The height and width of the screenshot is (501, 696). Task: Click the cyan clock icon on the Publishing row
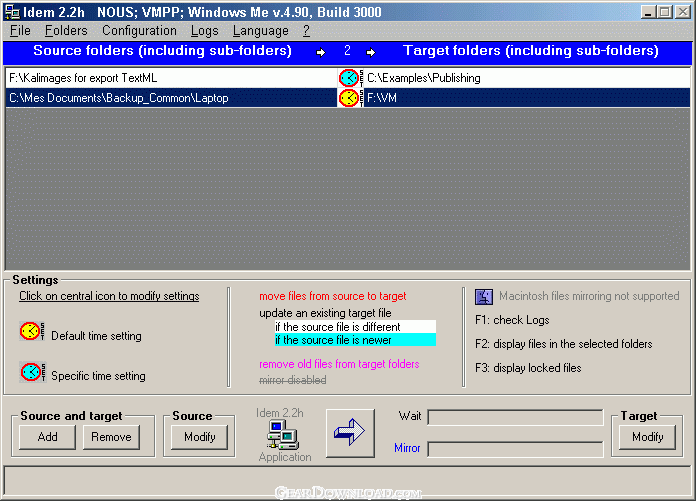[x=351, y=78]
